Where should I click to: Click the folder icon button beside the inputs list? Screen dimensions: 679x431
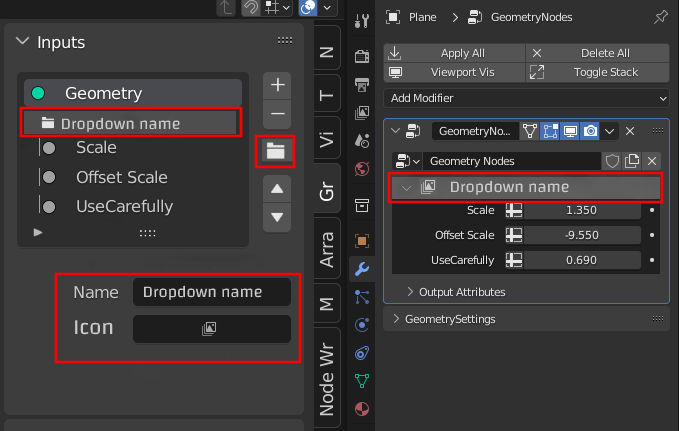275,152
